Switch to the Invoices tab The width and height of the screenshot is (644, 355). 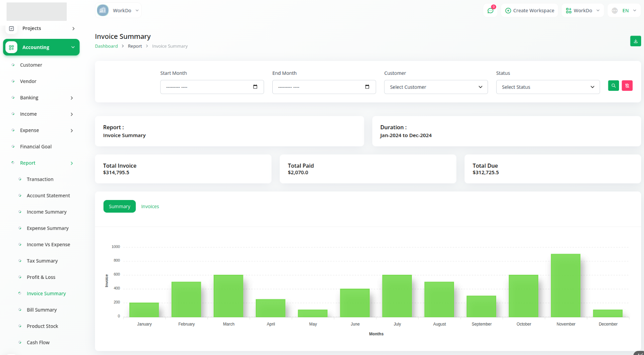point(150,207)
